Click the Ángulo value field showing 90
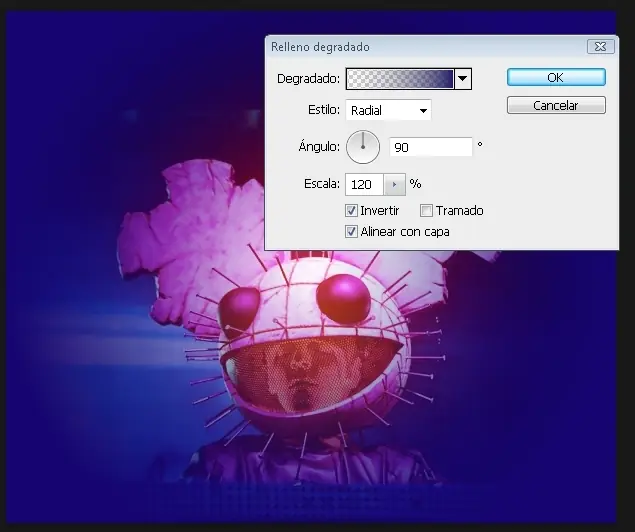The width and height of the screenshot is (635, 532). 431,147
